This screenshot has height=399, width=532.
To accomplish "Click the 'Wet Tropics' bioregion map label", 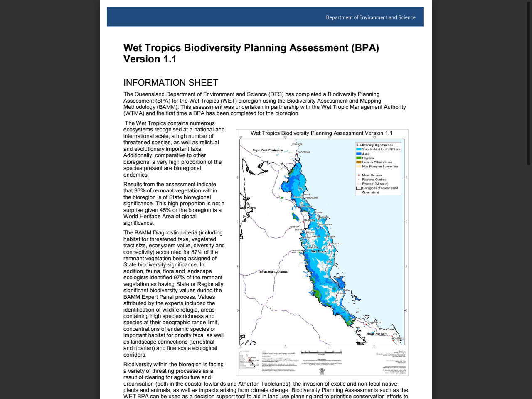I will click(320, 251).
